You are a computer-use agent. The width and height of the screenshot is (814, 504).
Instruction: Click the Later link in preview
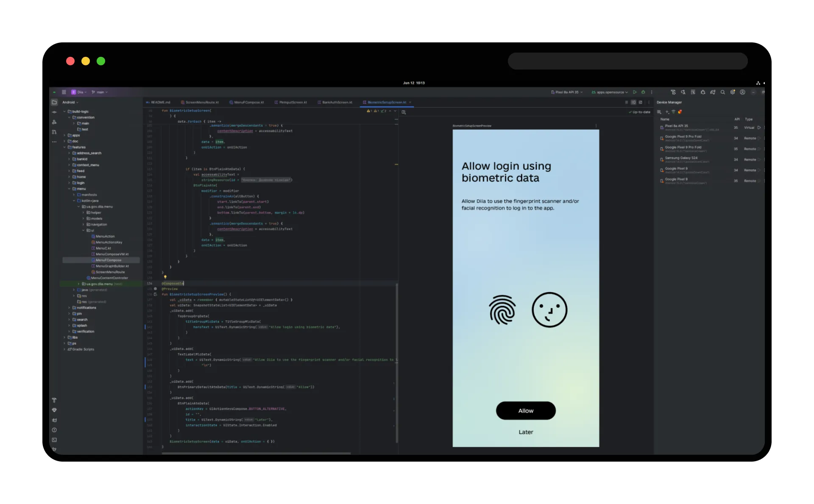(526, 432)
